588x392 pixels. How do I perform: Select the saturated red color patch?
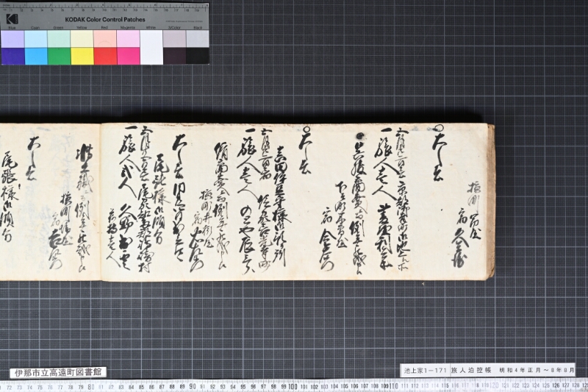pos(105,57)
